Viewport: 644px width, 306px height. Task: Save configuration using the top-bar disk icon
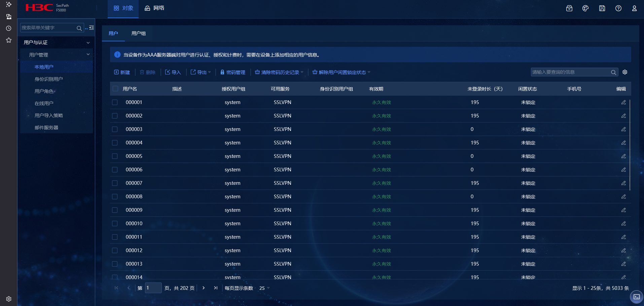pyautogui.click(x=602, y=8)
